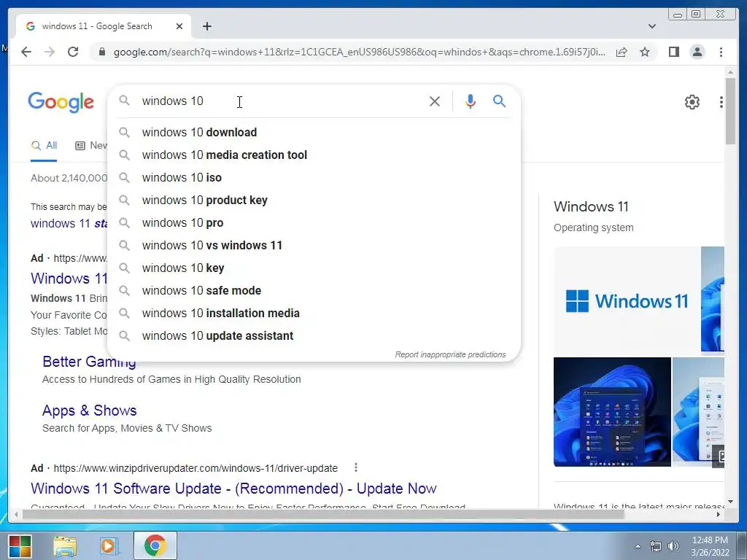Click inside the Google search text field
Image resolution: width=747 pixels, height=560 pixels.
coord(281,101)
